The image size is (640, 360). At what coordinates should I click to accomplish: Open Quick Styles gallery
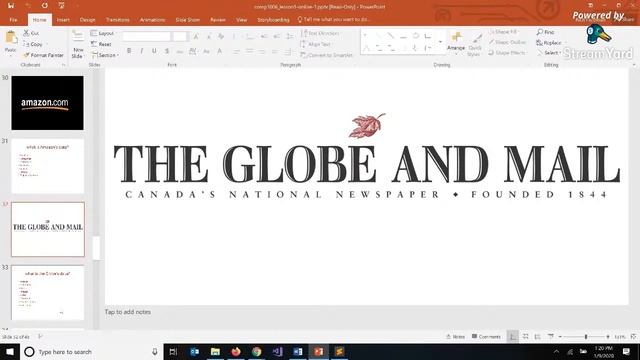point(475,44)
